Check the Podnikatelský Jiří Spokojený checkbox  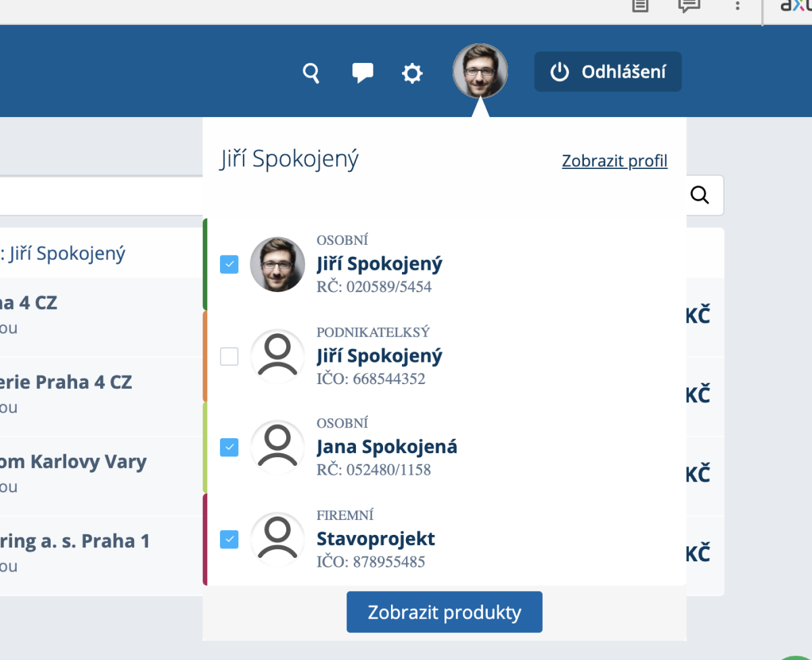click(x=229, y=356)
